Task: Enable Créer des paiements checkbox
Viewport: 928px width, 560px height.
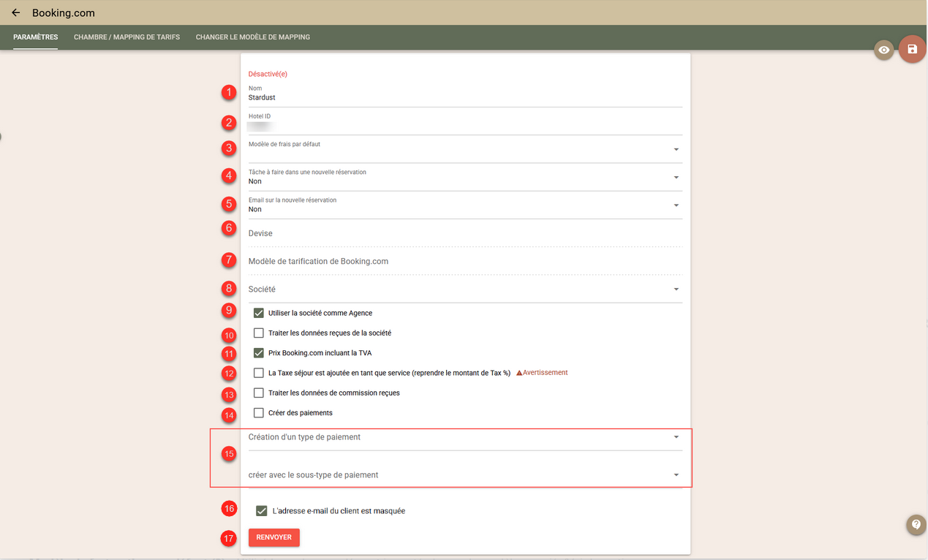Action: (x=259, y=413)
